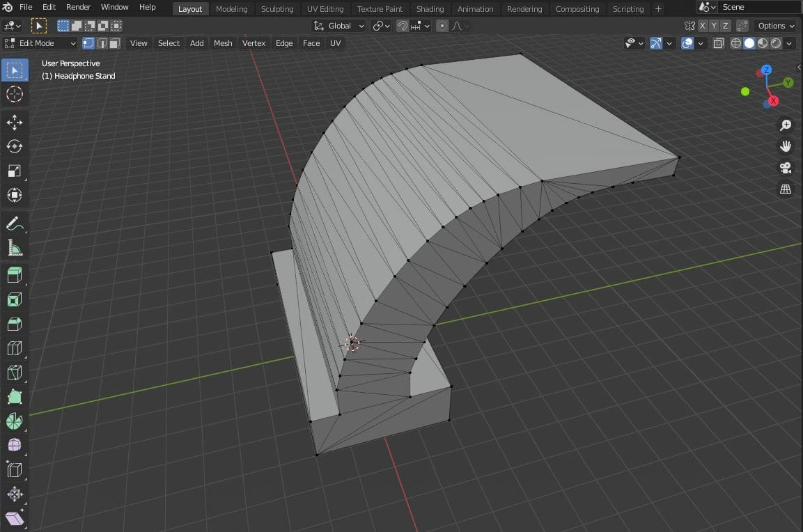Enable edge select mode
Image resolution: width=803 pixels, height=532 pixels.
[x=102, y=43]
